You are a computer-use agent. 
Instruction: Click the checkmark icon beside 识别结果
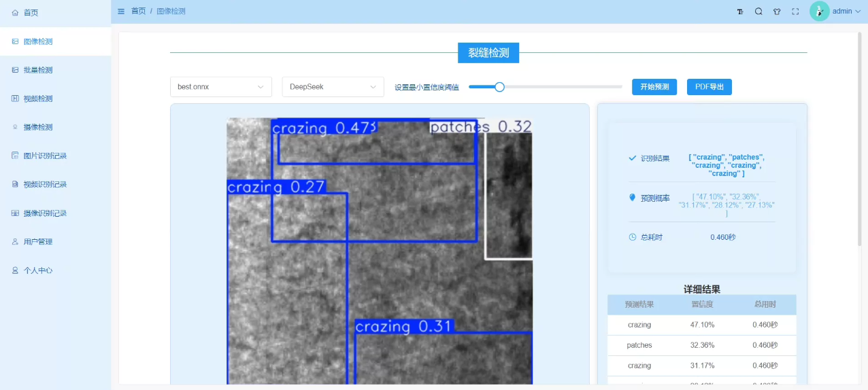coord(633,158)
